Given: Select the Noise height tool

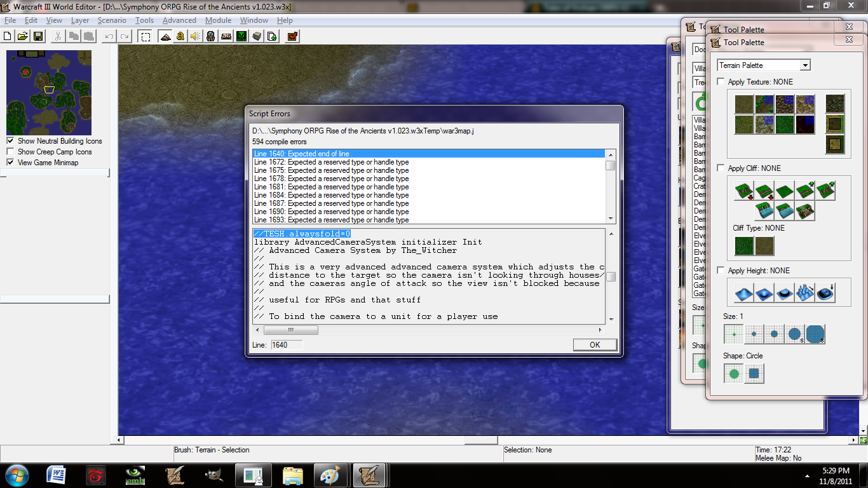Looking at the screenshot, I should [x=804, y=293].
